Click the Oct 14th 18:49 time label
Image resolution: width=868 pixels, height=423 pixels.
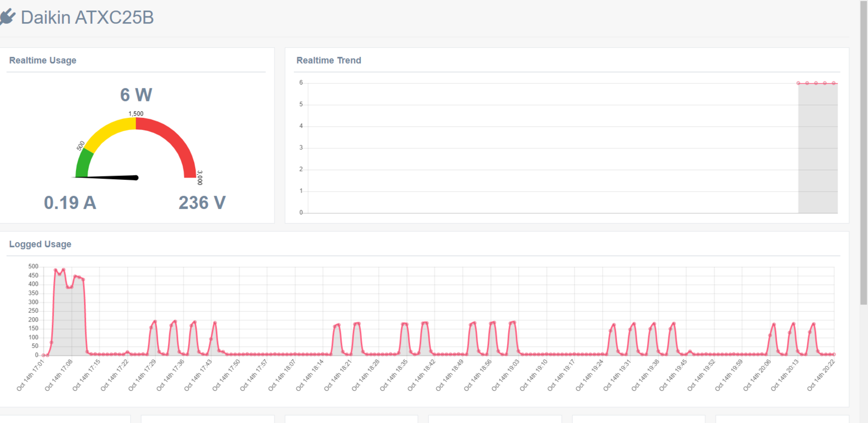coord(450,375)
